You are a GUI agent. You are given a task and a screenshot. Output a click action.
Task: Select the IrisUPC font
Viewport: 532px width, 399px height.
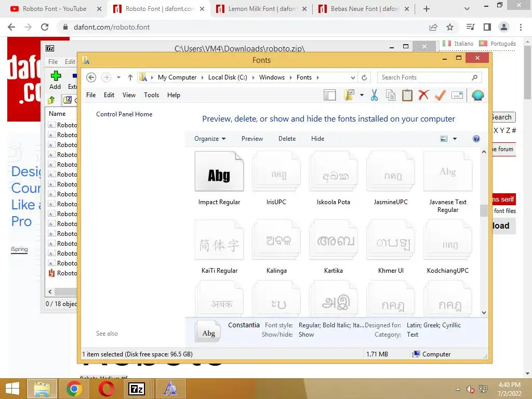tap(276, 179)
